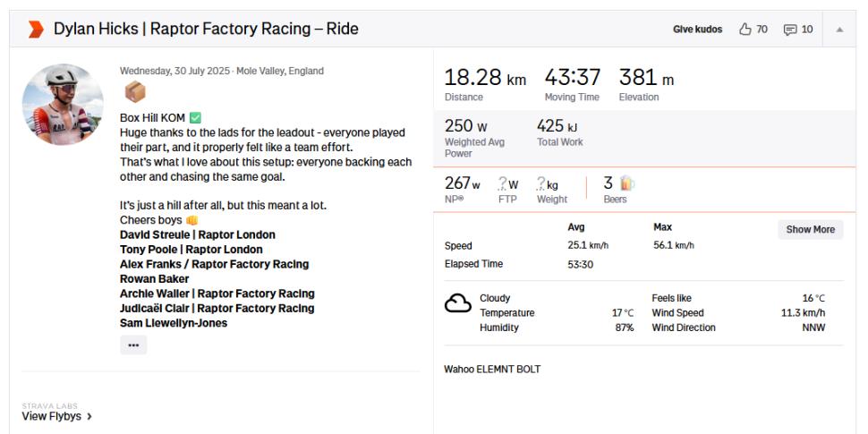868x434 pixels.
Task: Click the beer mug icon
Action: (625, 183)
